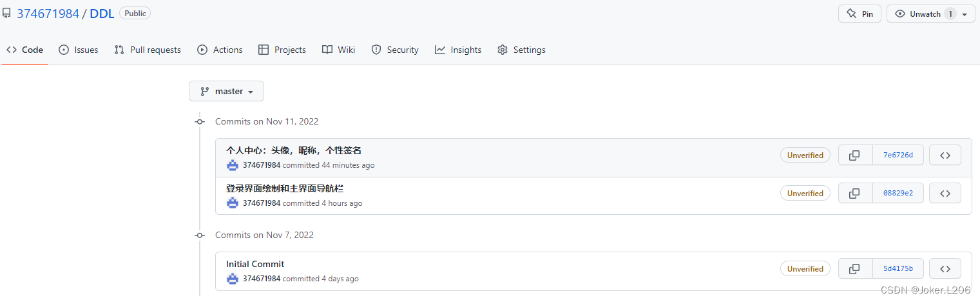Screen dimensions: 980x300
Task: Click the Unwatch count badge showing 1
Action: point(950,14)
